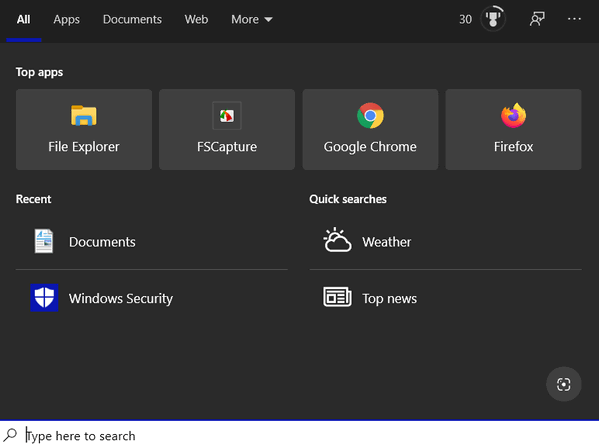Launch FSCapture from top apps
The width and height of the screenshot is (599, 445).
[x=227, y=129]
